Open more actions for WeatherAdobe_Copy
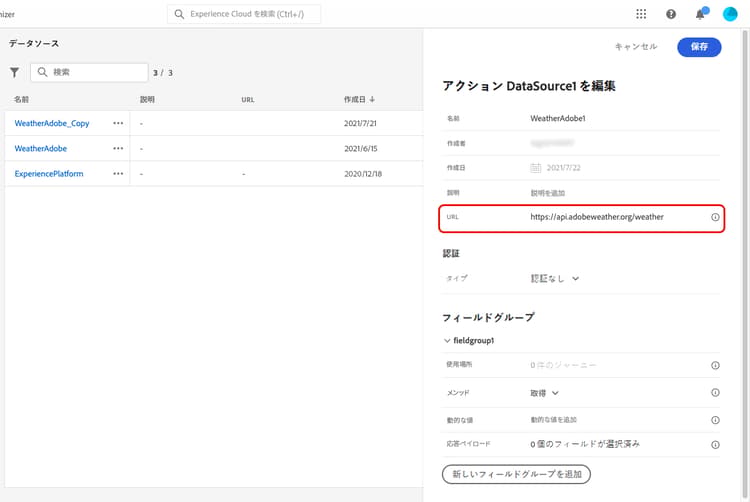This screenshot has width=750, height=502. pos(118,123)
